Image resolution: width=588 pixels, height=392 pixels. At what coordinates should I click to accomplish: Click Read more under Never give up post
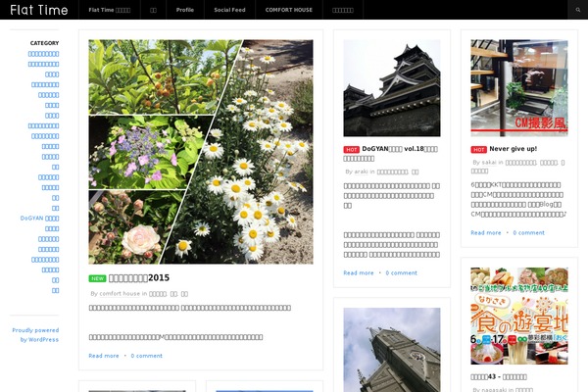click(486, 232)
